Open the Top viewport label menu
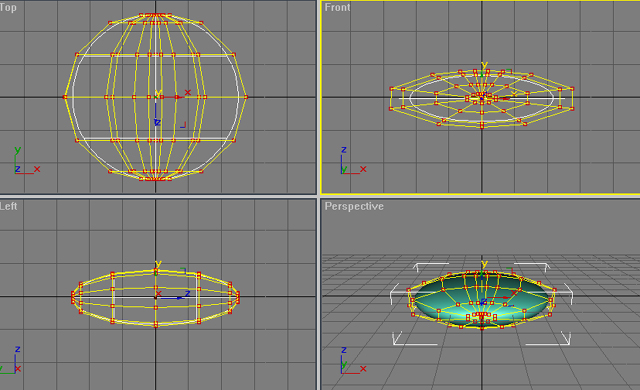The height and width of the screenshot is (390, 640). [x=8, y=7]
